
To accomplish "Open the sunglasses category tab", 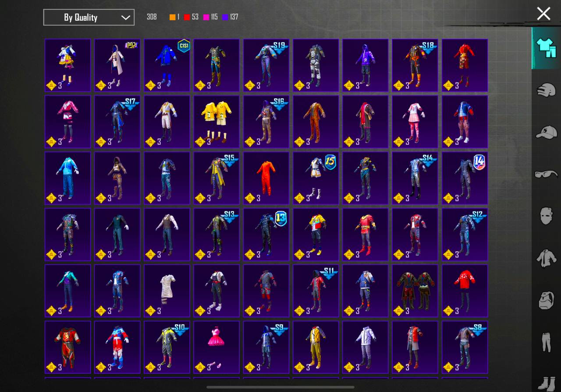I will (546, 174).
